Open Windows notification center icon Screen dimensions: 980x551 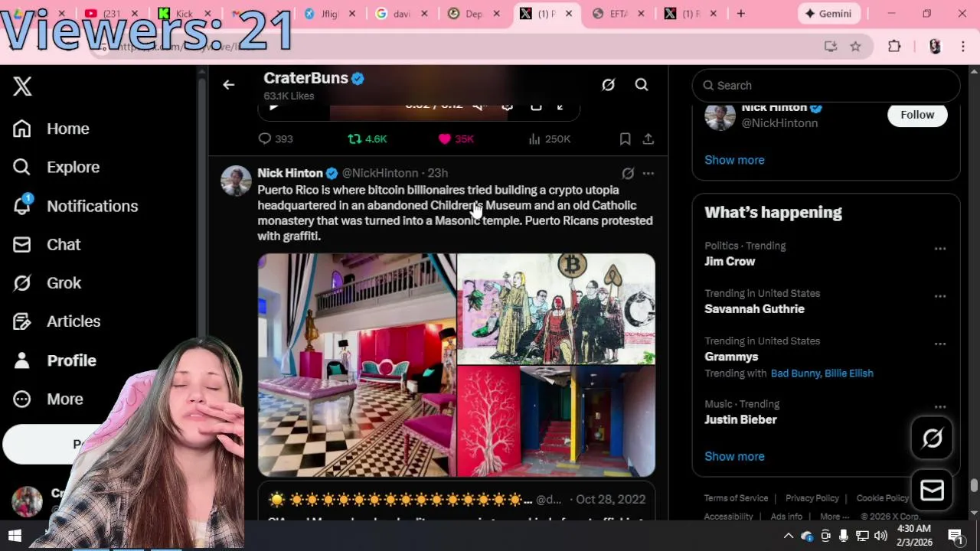[955, 536]
